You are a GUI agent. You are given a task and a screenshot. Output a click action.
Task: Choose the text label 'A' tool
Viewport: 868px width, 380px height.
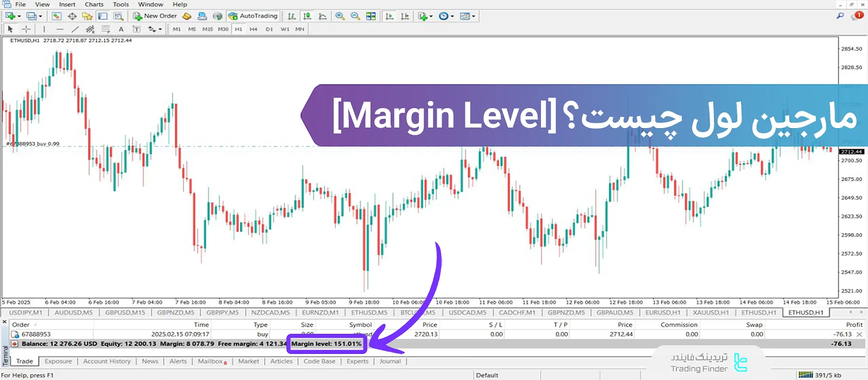tap(121, 29)
